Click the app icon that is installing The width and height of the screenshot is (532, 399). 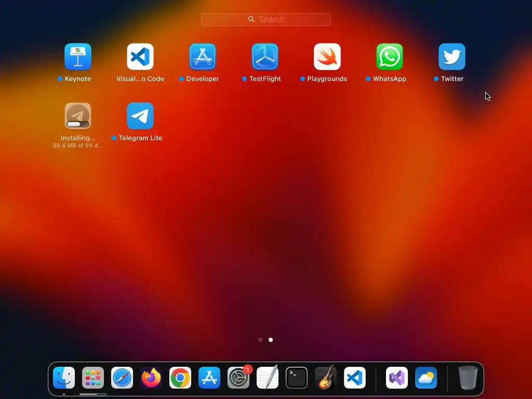pyautogui.click(x=78, y=116)
